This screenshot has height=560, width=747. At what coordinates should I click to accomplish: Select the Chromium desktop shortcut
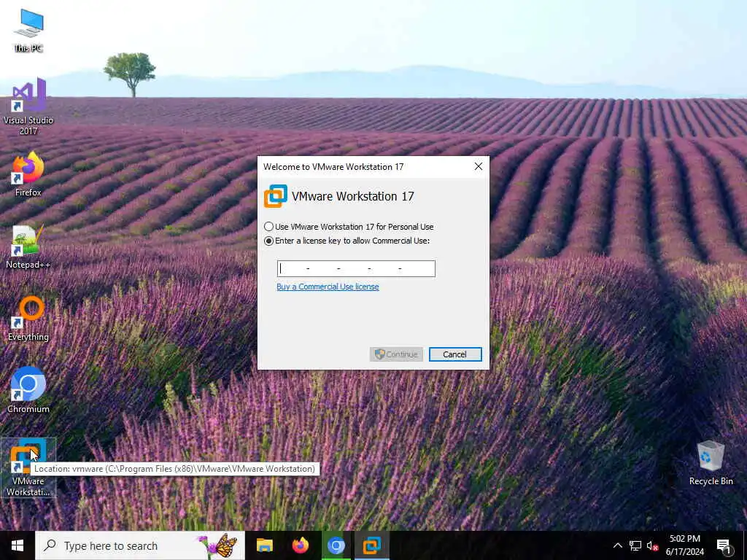click(28, 390)
